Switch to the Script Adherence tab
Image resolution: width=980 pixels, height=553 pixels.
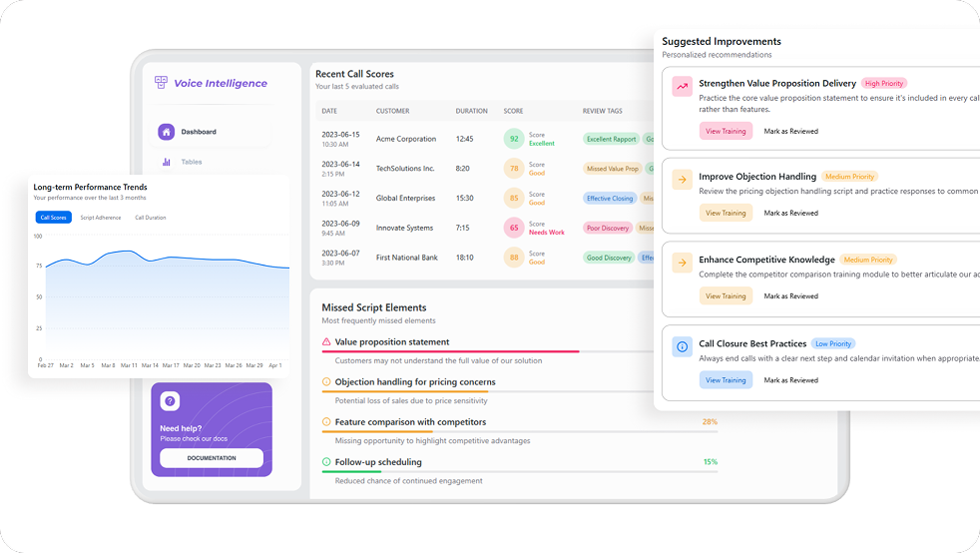point(101,218)
